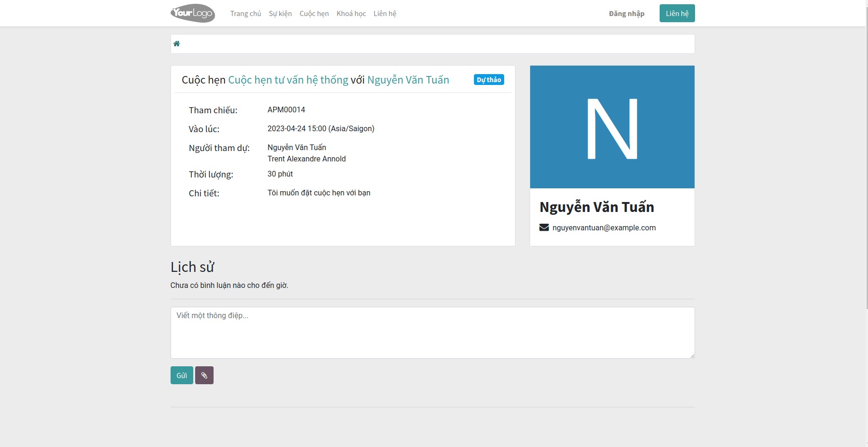Open the Liên hệ navigation link
Screen dimensions: 868x447
[385, 13]
